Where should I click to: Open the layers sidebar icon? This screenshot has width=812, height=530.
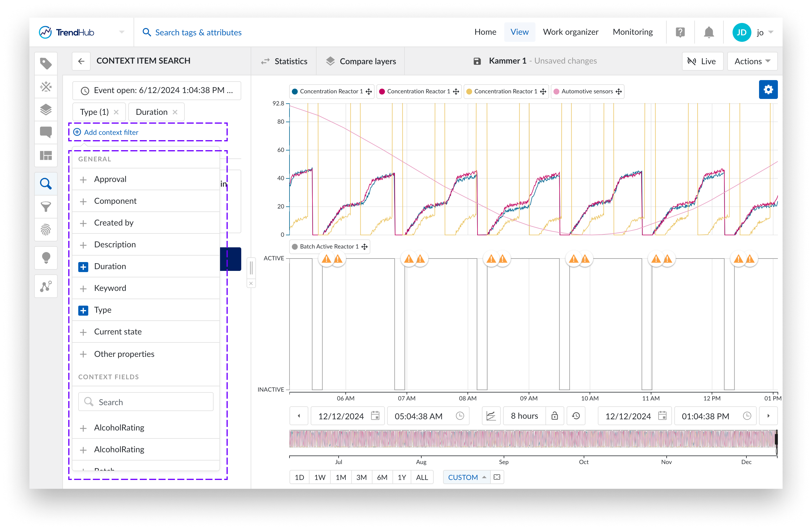pos(46,110)
